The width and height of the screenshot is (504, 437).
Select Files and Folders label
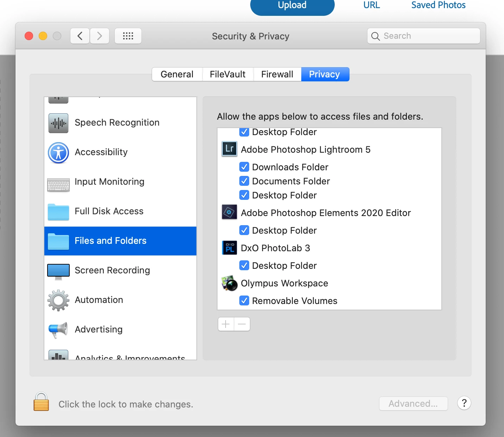111,241
